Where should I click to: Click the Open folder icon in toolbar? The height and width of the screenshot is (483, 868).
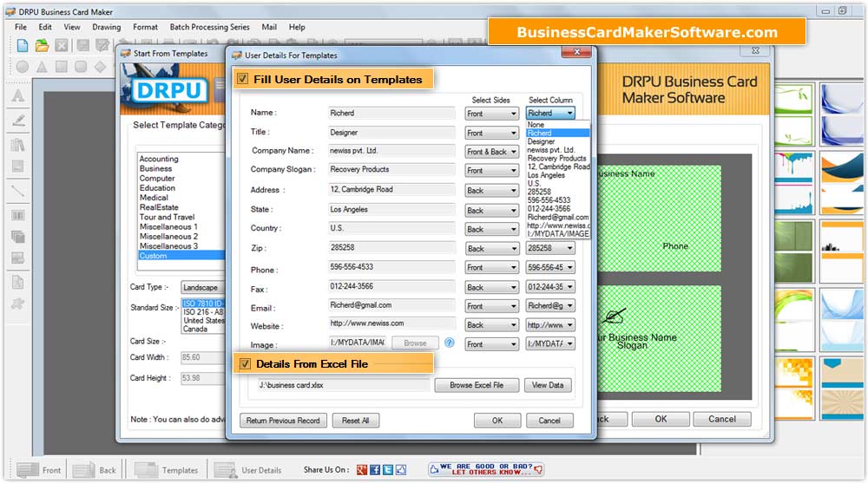[42, 45]
